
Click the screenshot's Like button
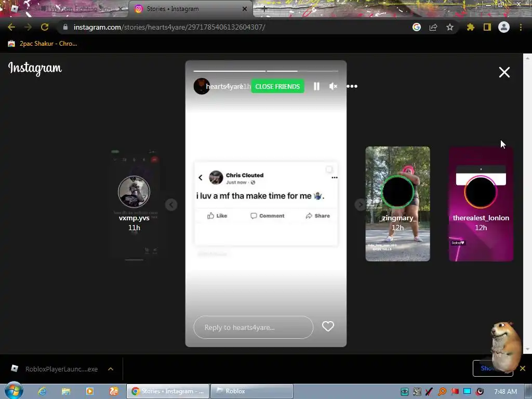tap(217, 216)
